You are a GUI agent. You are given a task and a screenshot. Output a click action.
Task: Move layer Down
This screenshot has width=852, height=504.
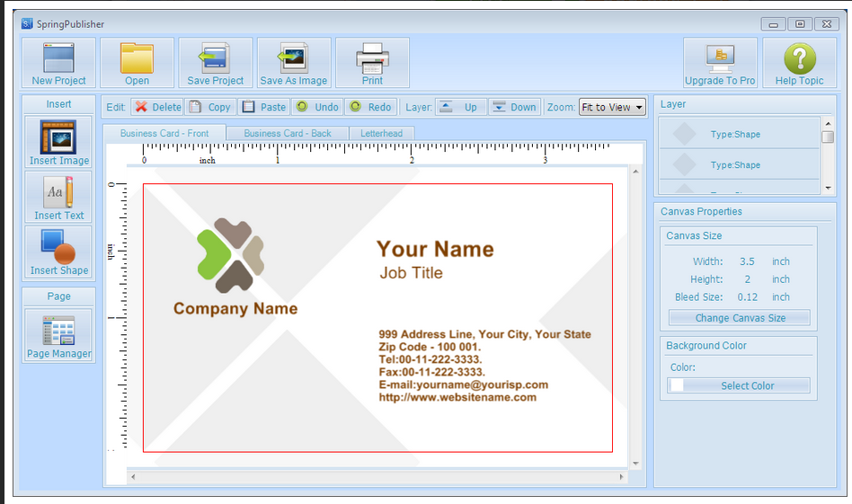[x=514, y=107]
